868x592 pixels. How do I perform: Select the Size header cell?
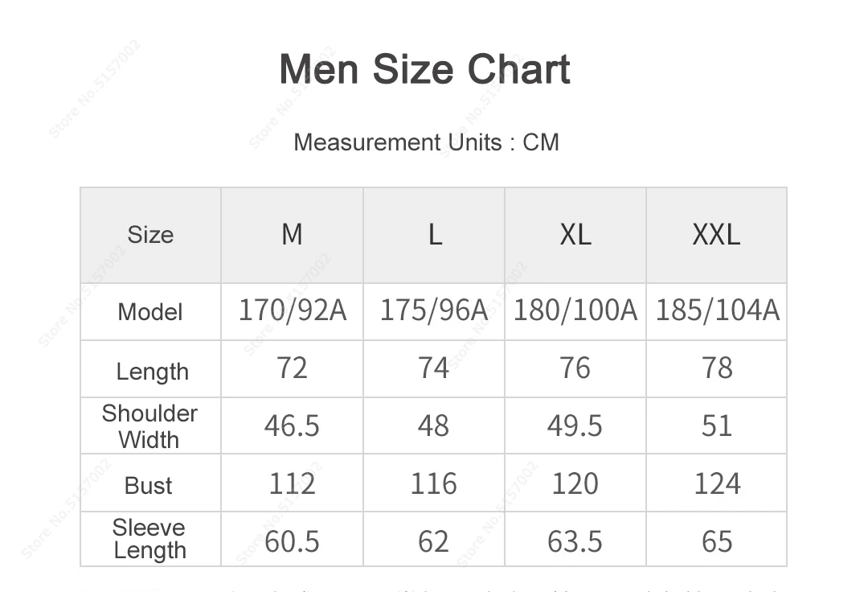[150, 235]
